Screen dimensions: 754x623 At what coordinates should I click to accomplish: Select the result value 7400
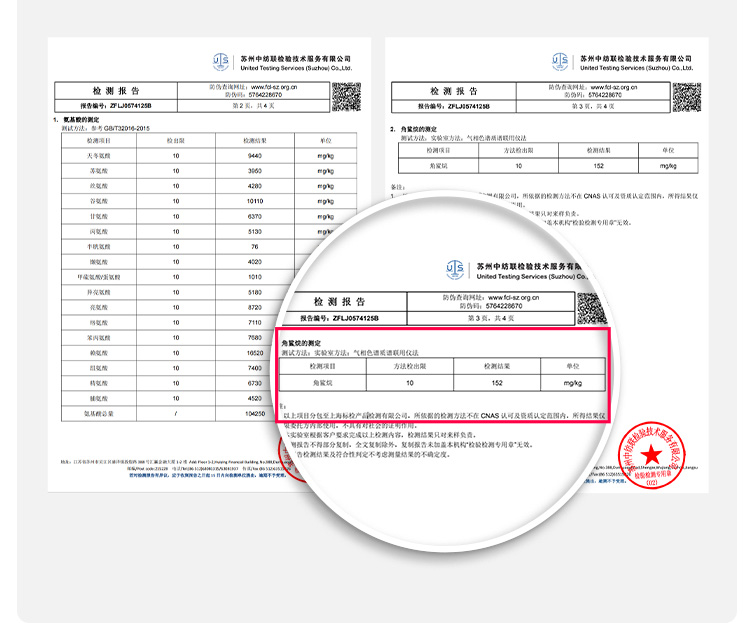[x=255, y=368]
